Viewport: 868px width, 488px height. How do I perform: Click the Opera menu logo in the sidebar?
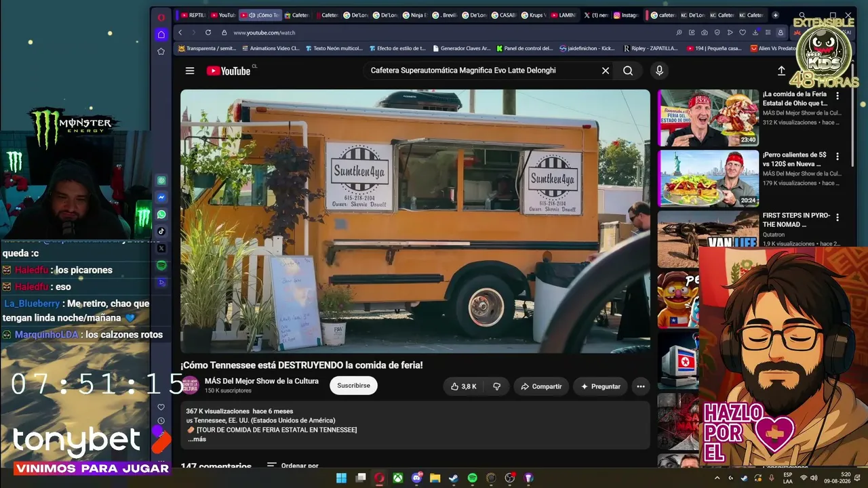161,17
